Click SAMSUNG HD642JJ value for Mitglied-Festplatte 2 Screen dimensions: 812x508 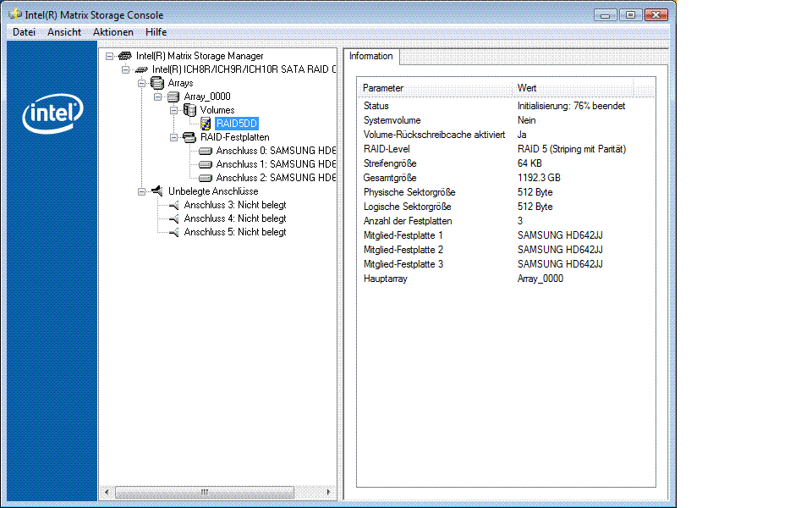560,250
